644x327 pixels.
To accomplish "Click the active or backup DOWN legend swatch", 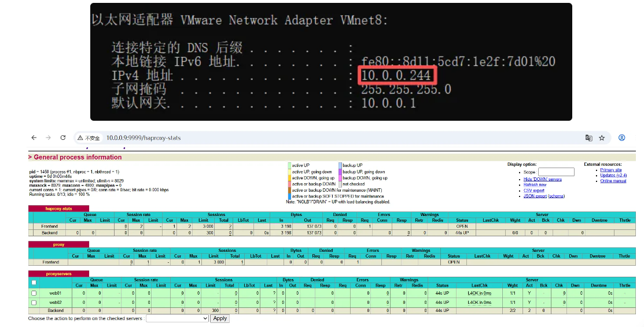I will tap(289, 184).
